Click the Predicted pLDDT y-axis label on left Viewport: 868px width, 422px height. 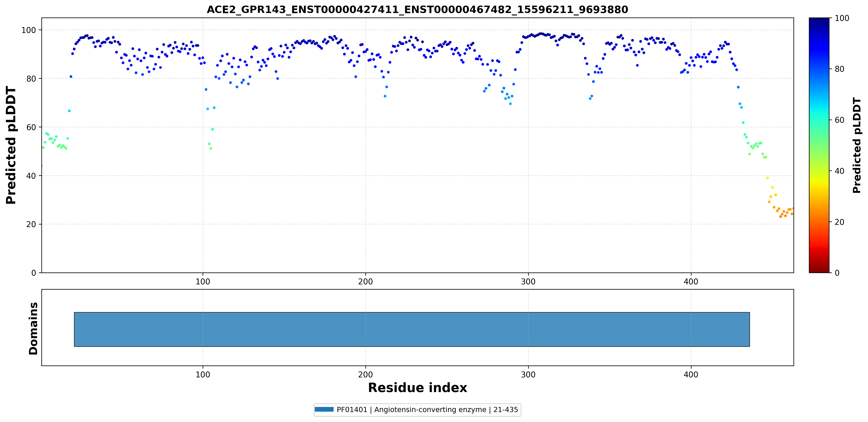11,145
